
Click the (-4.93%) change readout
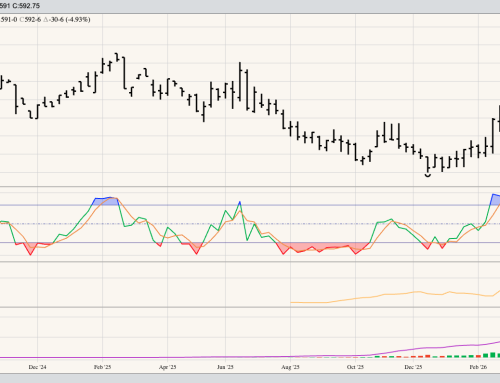click(x=78, y=19)
